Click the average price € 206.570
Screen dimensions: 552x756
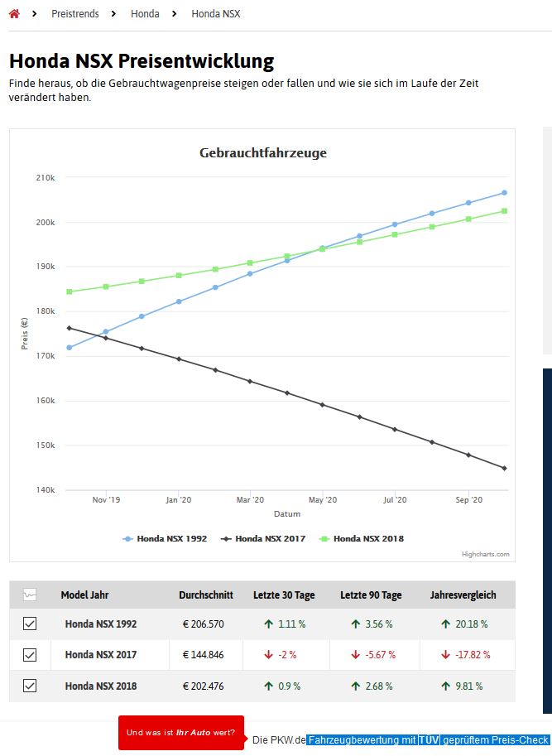tap(204, 624)
